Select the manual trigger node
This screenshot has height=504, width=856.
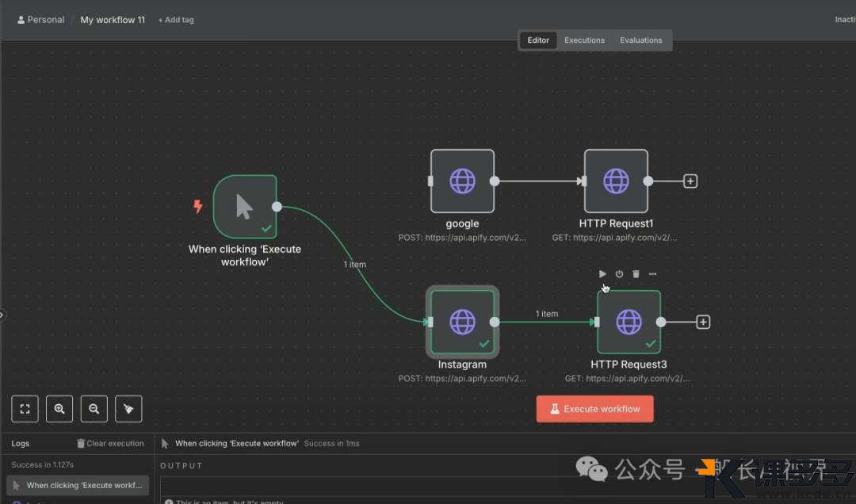tap(245, 207)
